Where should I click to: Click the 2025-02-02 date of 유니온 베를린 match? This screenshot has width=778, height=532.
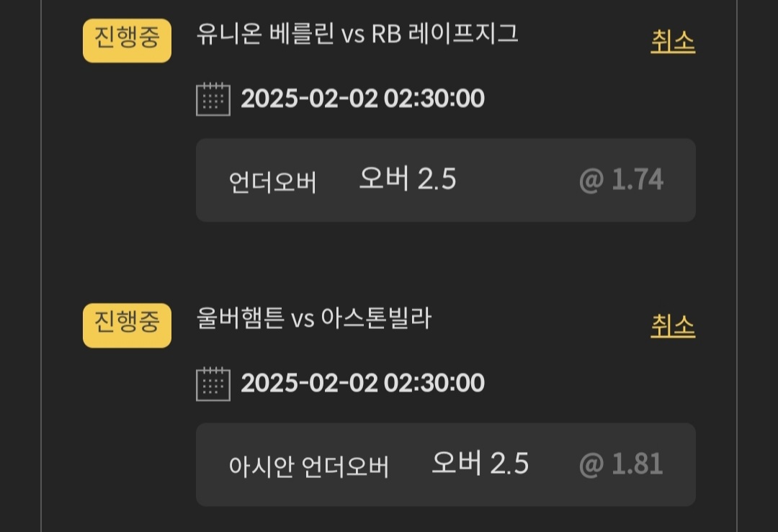pos(309,99)
